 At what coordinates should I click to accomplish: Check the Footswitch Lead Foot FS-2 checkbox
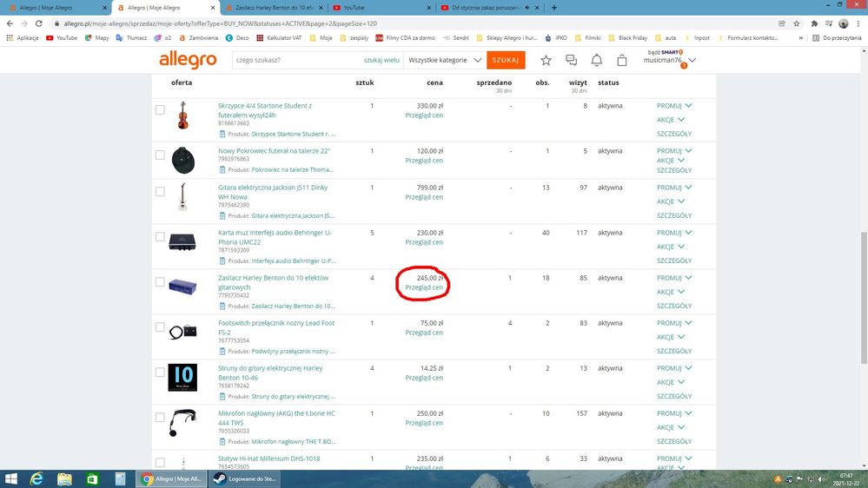pos(160,327)
